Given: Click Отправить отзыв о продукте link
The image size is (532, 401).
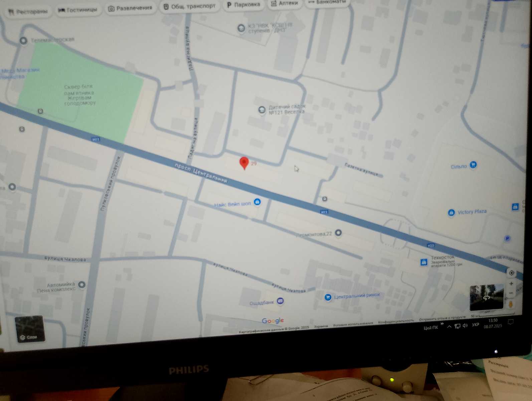Looking at the screenshot, I should (442, 318).
